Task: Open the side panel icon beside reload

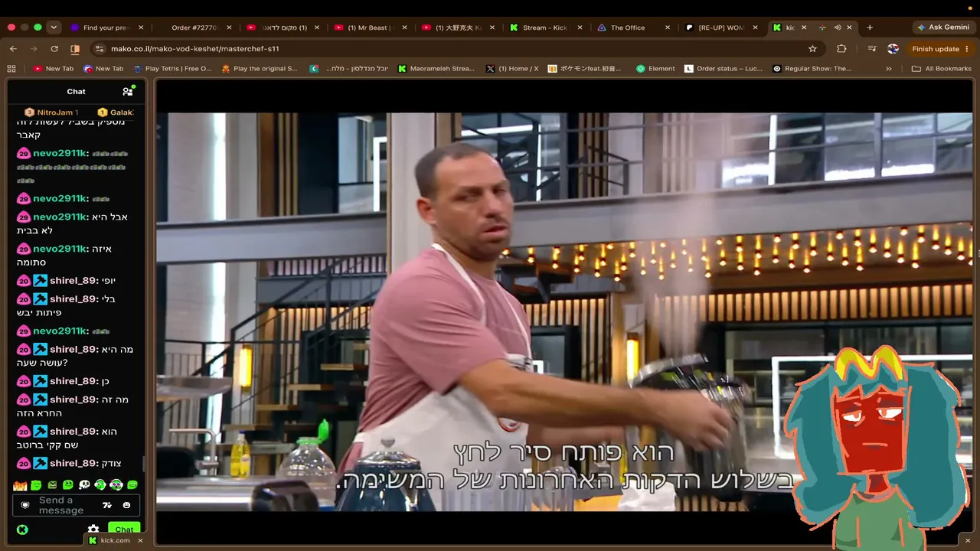Action: pyautogui.click(x=75, y=48)
